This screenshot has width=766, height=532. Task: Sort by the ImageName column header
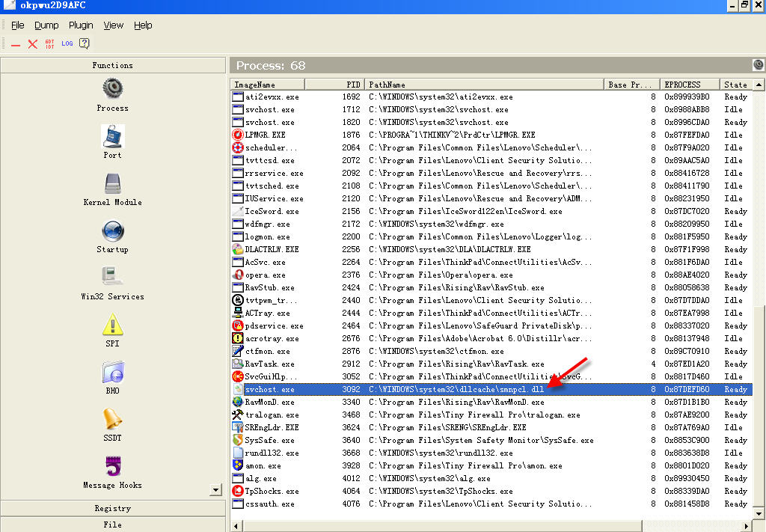tap(267, 85)
